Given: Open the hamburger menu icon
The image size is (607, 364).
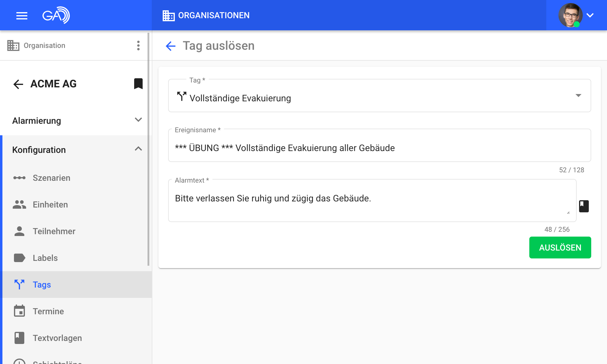Looking at the screenshot, I should click(x=22, y=15).
